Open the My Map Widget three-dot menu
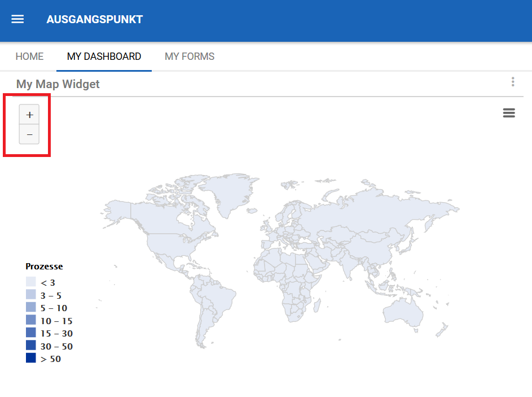Viewport: 532px width, 397px height. pos(513,82)
